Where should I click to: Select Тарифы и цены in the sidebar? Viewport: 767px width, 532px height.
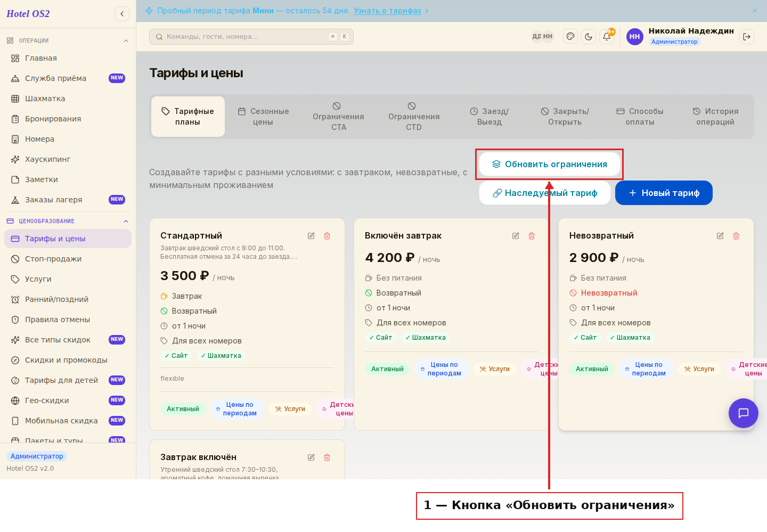tap(68, 239)
